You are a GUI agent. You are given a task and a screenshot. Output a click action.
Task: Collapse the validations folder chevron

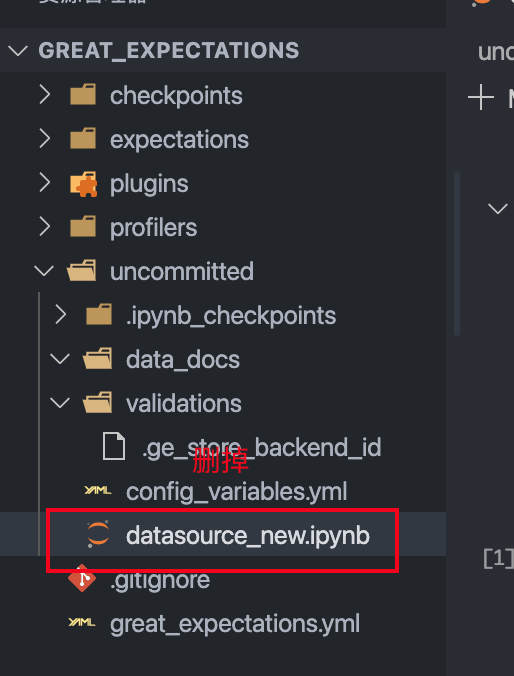[60, 403]
